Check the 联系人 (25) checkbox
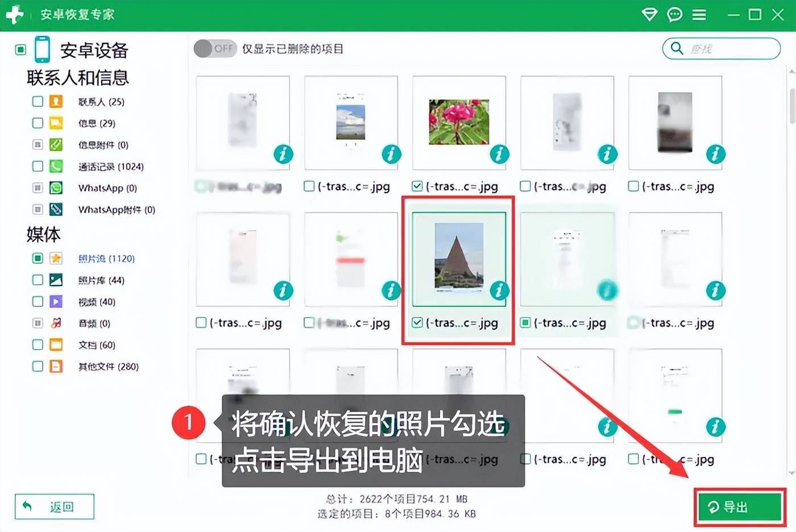Screen dimensions: 796x532 [38, 102]
